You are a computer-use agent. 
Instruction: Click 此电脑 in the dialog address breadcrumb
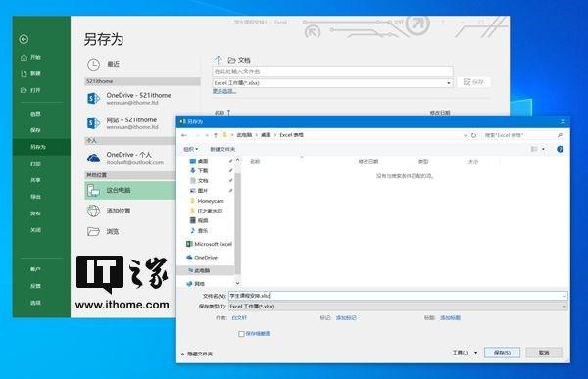pos(244,135)
